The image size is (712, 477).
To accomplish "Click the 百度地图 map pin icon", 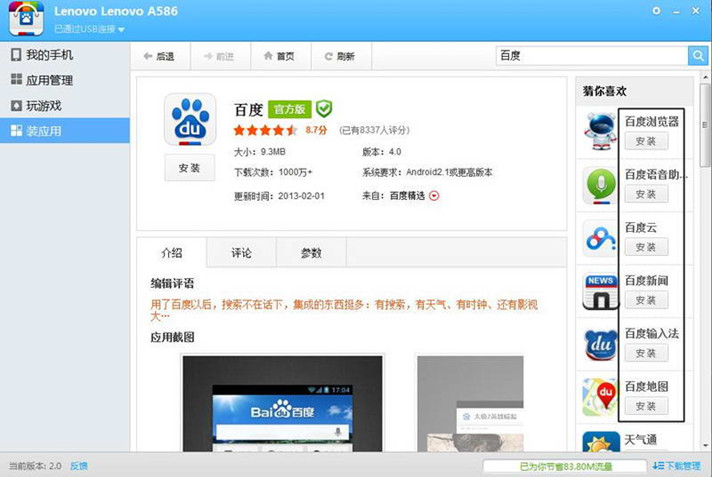I will click(x=600, y=398).
